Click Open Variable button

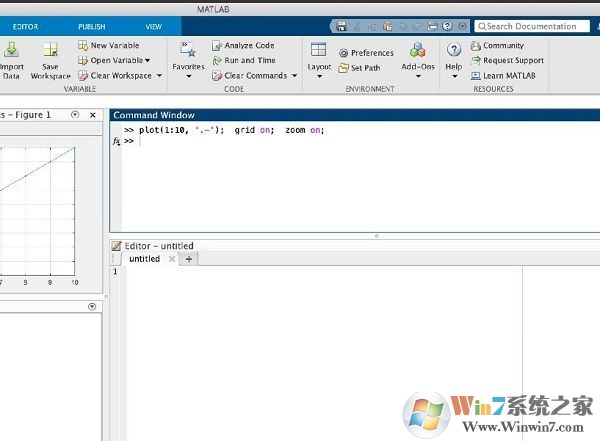tap(110, 60)
